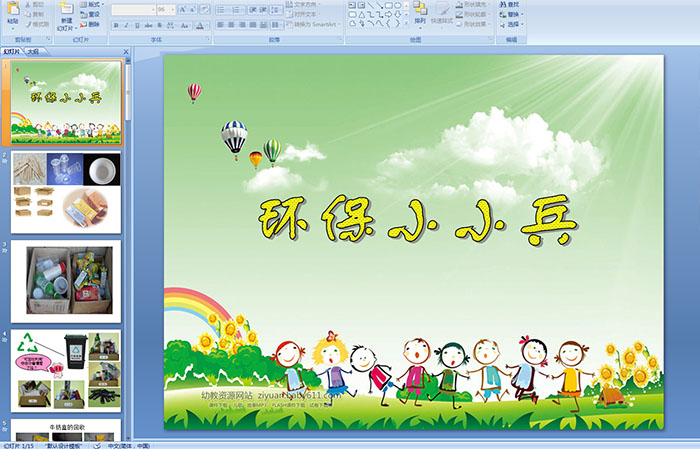Expand the Paste options arrow below 粘贴
The width and height of the screenshot is (700, 449).
point(13,29)
